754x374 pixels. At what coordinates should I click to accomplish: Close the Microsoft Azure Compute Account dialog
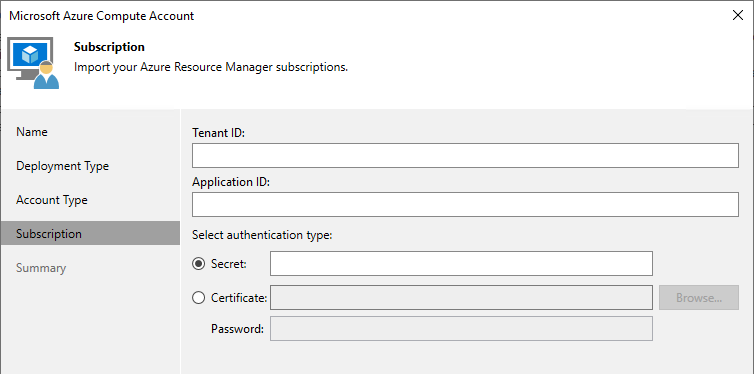[x=738, y=15]
